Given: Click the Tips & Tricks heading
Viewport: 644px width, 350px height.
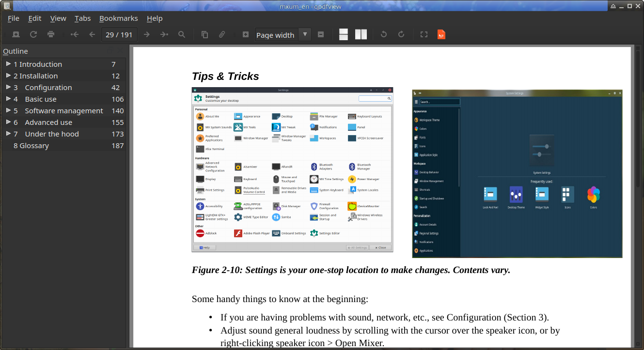Looking at the screenshot, I should pos(225,76).
